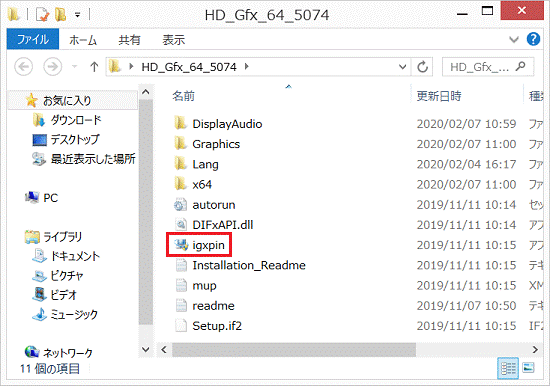Viewport: 550px width, 386px height.
Task: Click the address bar folder icon
Action: click(115, 66)
